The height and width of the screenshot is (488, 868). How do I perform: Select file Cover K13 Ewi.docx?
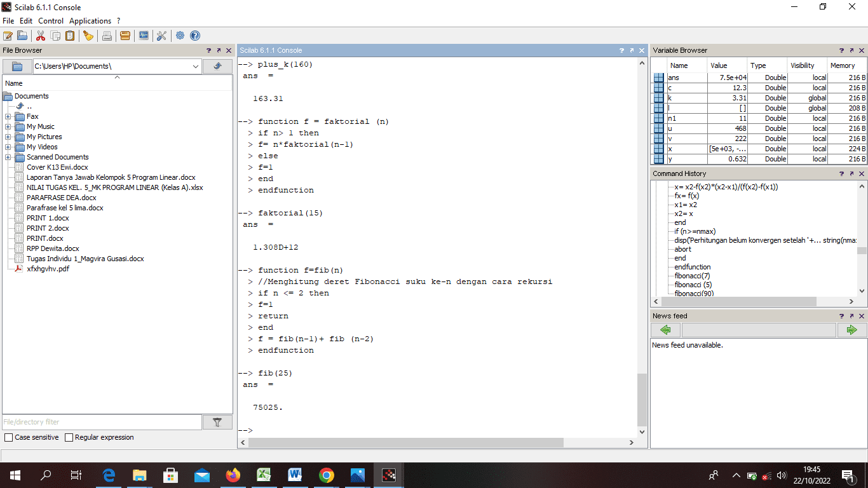(x=57, y=167)
